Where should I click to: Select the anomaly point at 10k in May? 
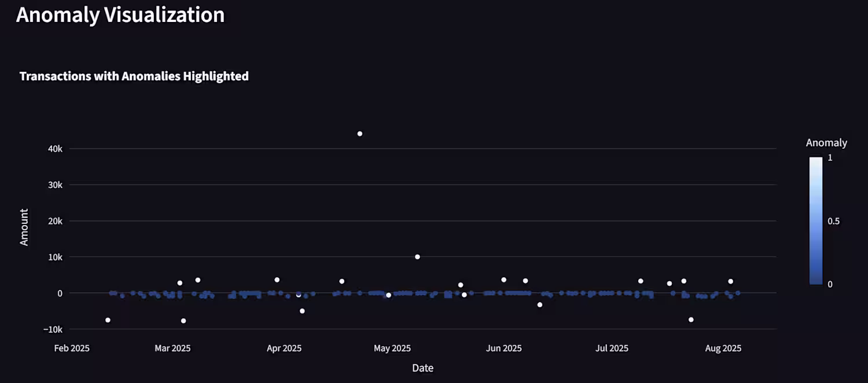click(417, 257)
